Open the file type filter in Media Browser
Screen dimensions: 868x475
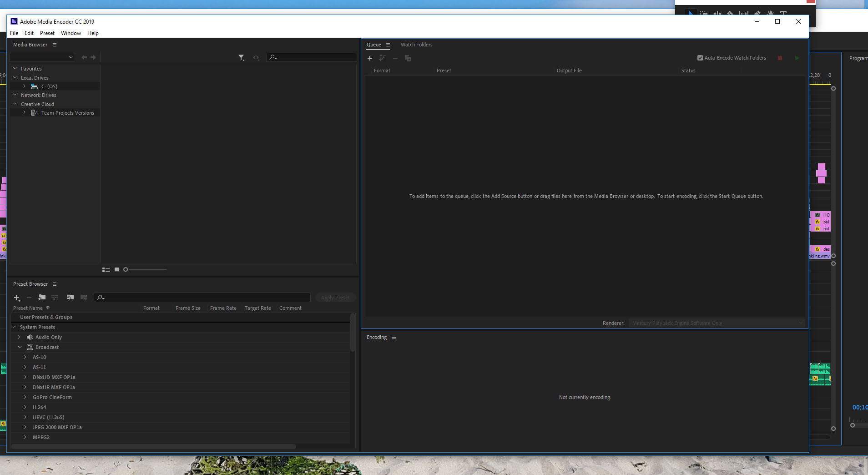click(242, 58)
